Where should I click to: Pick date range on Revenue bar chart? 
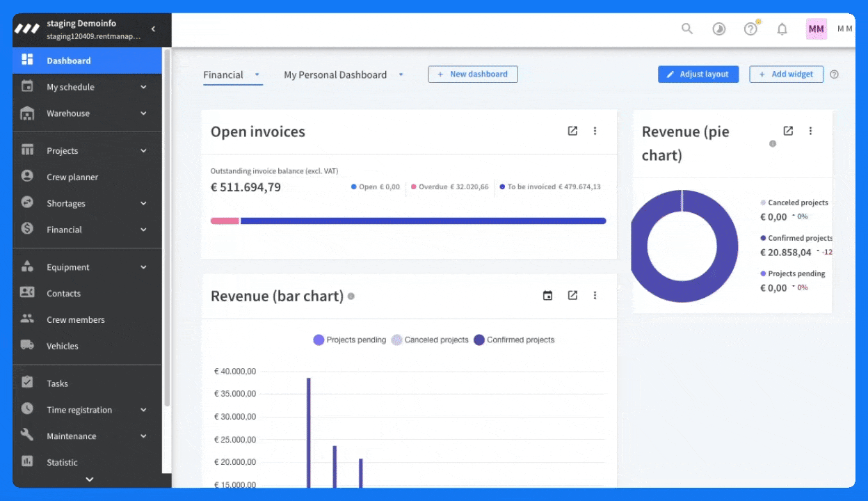[547, 296]
